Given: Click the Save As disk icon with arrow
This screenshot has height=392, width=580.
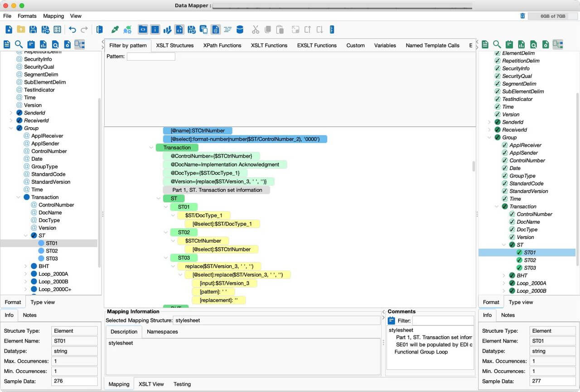Looking at the screenshot, I should 45,30.
